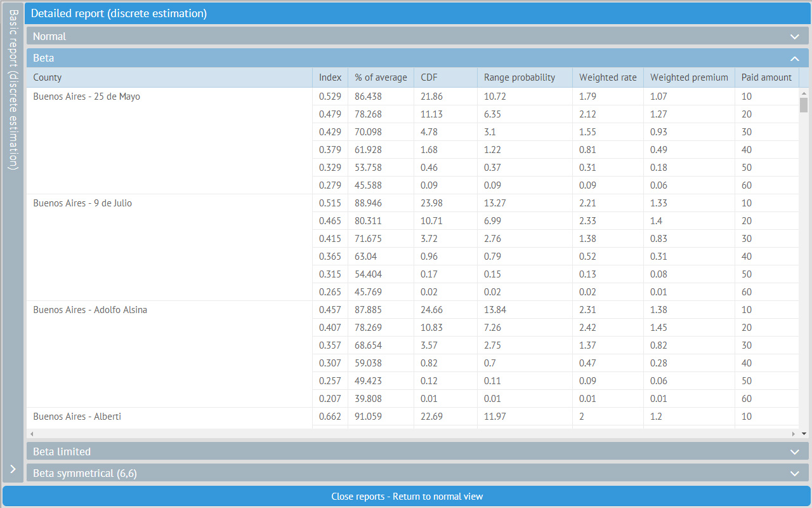Click Weighted rate value 2.42
The height and width of the screenshot is (508, 812).
point(588,328)
